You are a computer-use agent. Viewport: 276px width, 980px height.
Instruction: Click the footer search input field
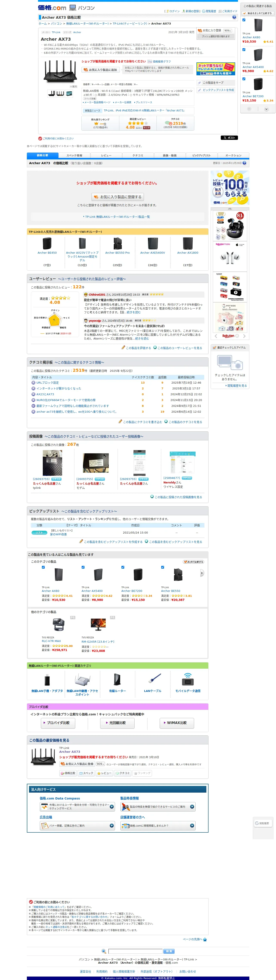tap(135, 951)
